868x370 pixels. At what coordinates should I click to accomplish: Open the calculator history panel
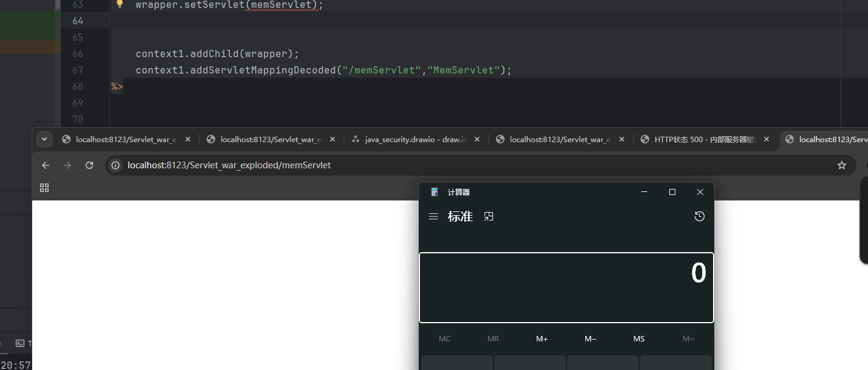[x=700, y=216]
